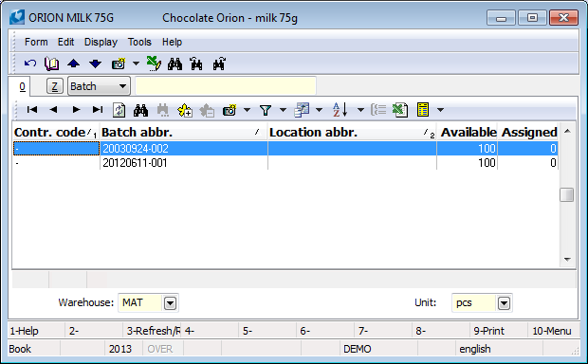Click the greyed remove from selection star-minus icon

coord(207,110)
